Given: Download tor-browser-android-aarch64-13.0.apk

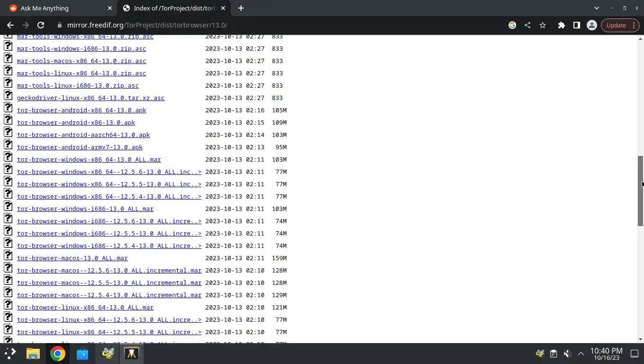Looking at the screenshot, I should click(83, 135).
